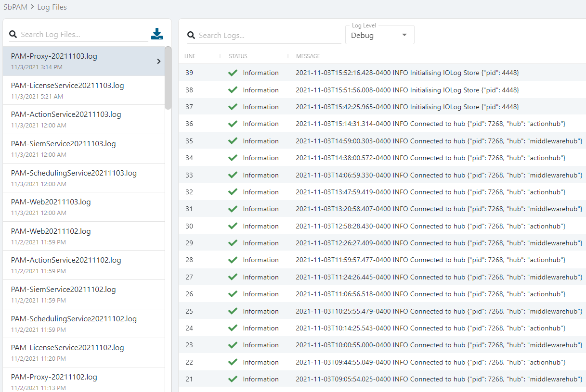Open PAM-SiemService20211102.log

tap(84, 294)
